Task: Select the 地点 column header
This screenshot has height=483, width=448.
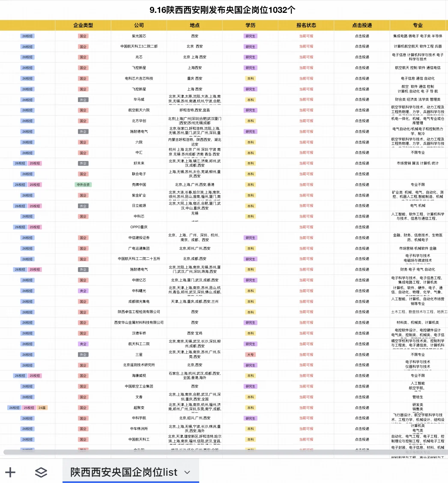Action: 195,25
